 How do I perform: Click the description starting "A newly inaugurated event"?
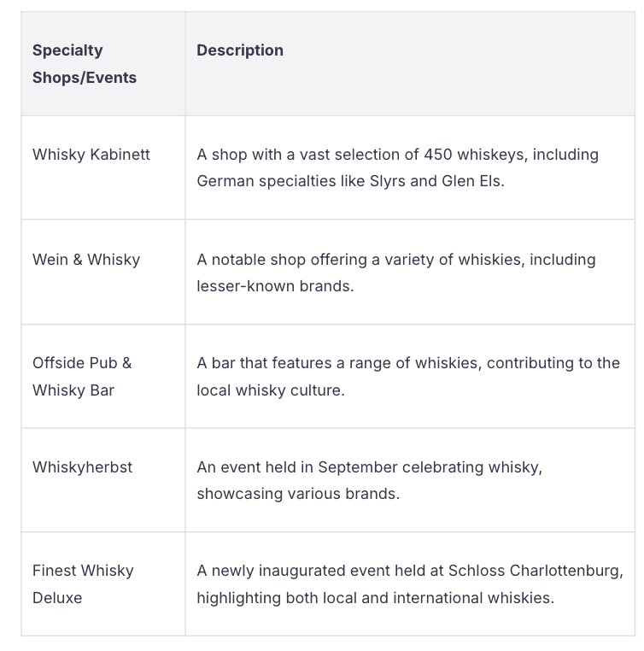[409, 584]
